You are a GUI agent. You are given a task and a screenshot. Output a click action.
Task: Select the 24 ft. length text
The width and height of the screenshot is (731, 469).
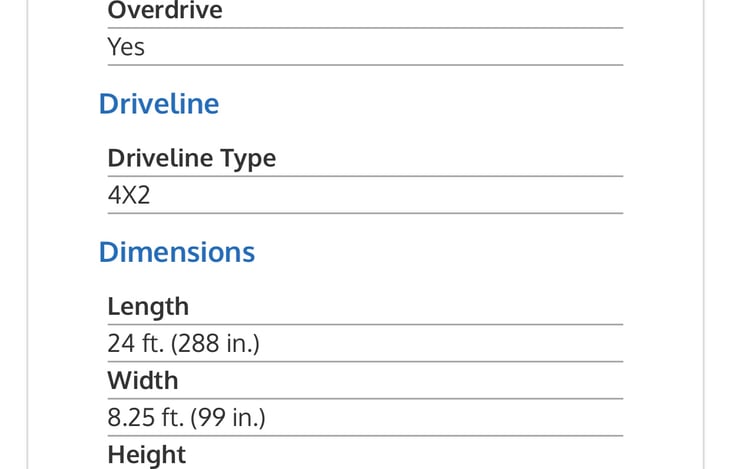pos(136,344)
